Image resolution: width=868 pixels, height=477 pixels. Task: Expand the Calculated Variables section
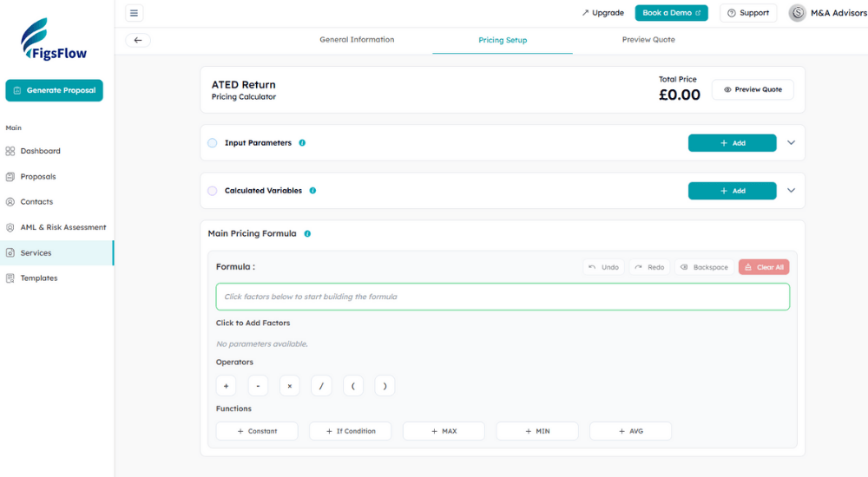[791, 190]
